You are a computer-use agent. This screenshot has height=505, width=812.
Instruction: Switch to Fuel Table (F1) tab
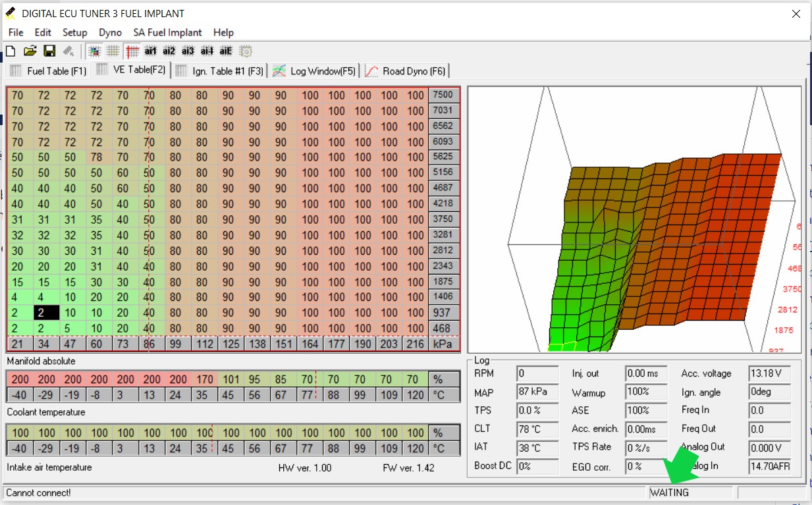pos(48,71)
